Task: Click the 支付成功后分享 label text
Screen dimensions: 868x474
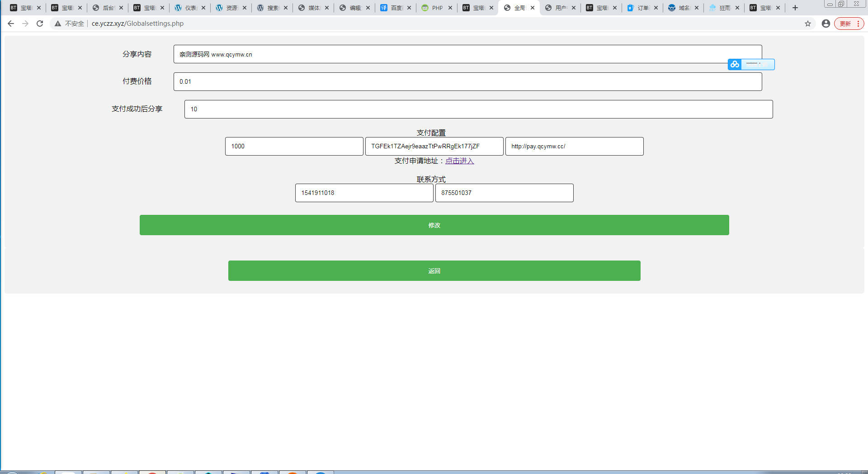Action: point(137,109)
